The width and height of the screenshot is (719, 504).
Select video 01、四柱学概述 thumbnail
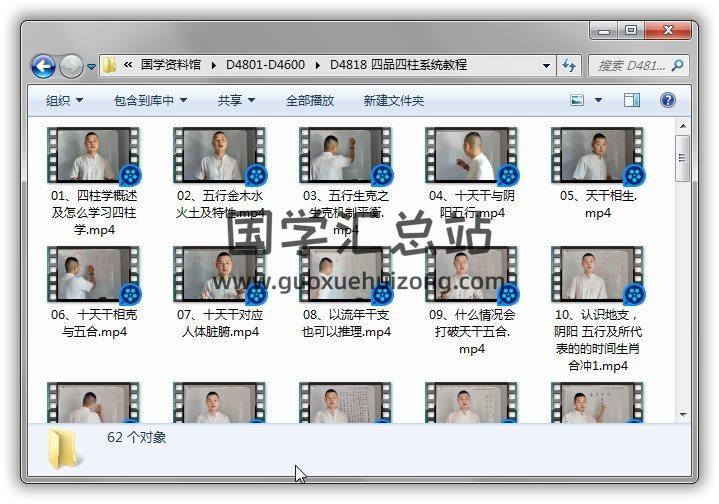click(94, 155)
